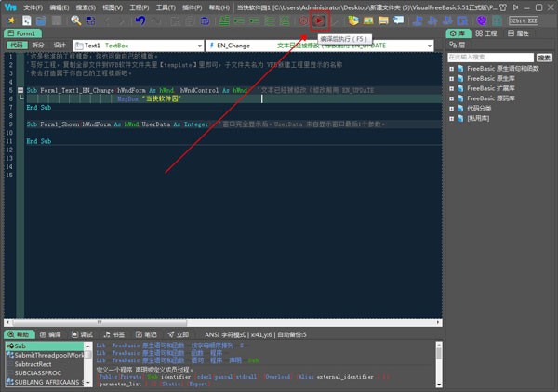Click the purple icon near toolbar's right end

[482, 20]
